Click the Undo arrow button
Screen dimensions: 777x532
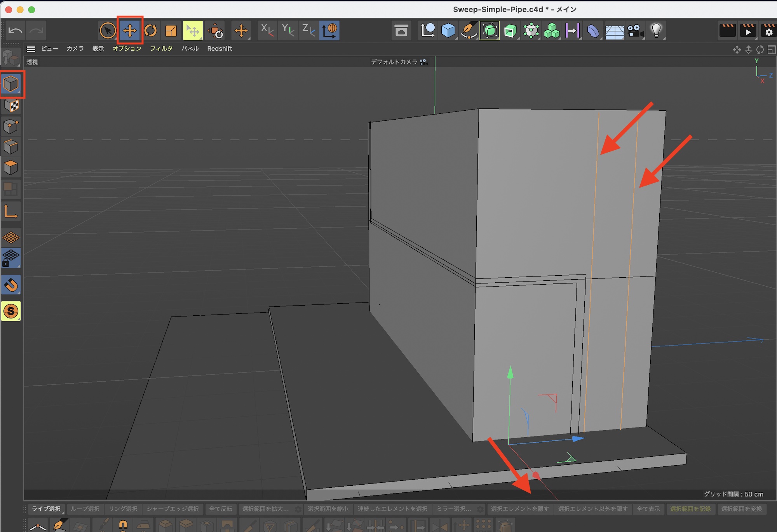(16, 30)
